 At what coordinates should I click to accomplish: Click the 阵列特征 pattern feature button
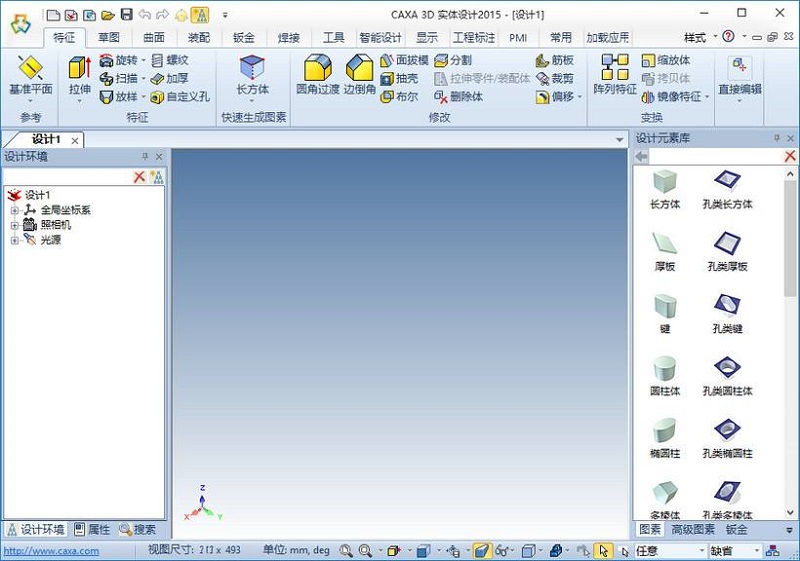[x=615, y=75]
